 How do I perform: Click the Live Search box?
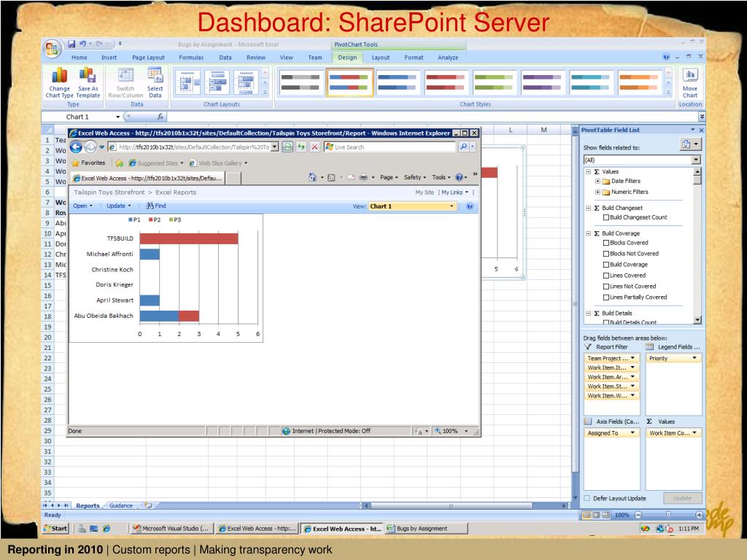(390, 147)
